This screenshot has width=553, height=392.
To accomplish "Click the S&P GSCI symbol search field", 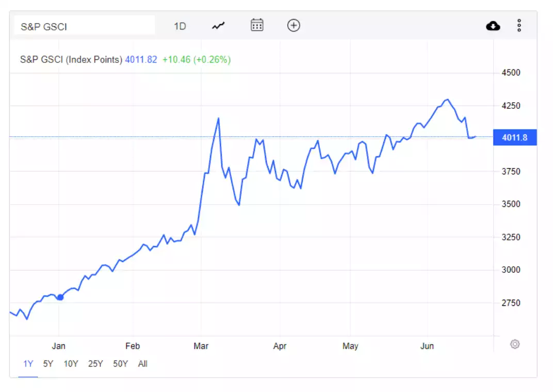I will pos(85,26).
